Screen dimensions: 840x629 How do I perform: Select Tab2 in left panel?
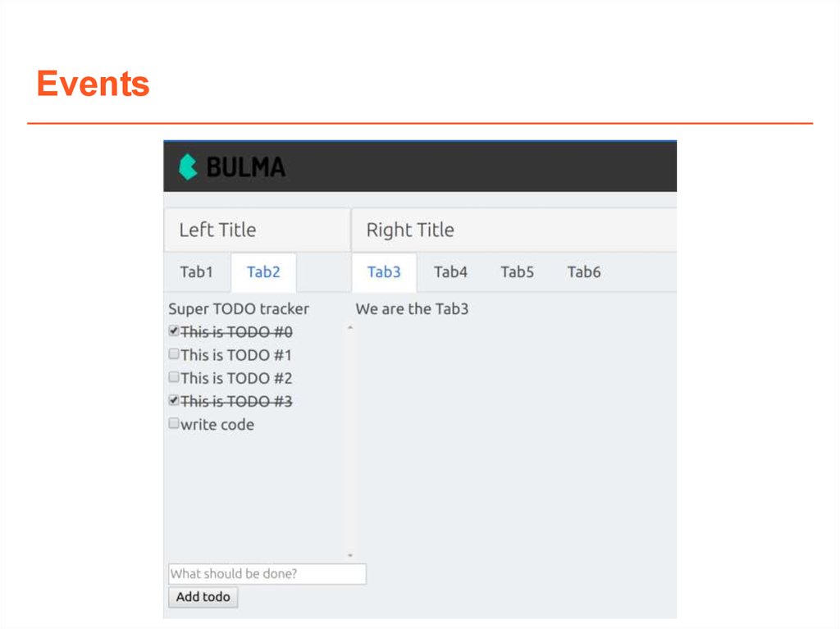(x=263, y=272)
